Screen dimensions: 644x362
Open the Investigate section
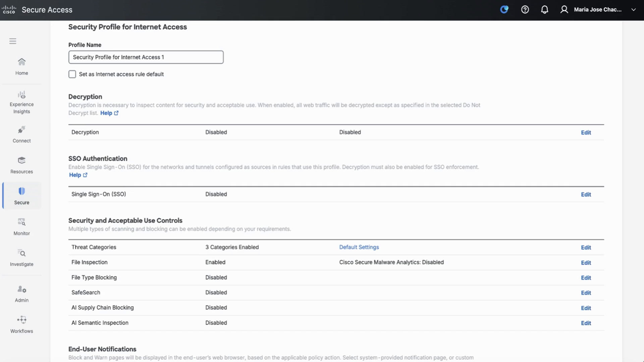[x=21, y=258]
